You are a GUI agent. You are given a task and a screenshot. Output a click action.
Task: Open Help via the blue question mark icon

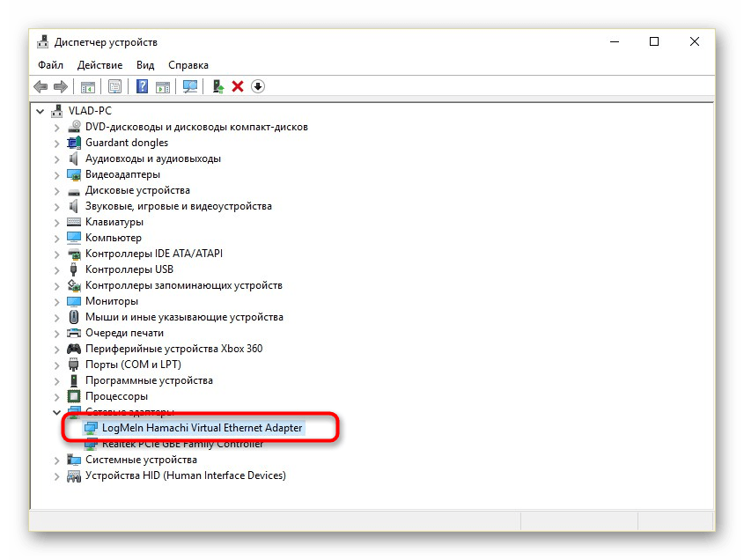tap(142, 86)
